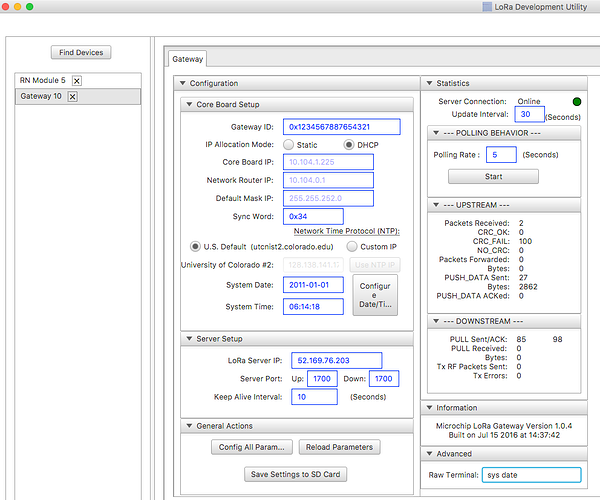Click the Find Devices button

[x=81, y=52]
